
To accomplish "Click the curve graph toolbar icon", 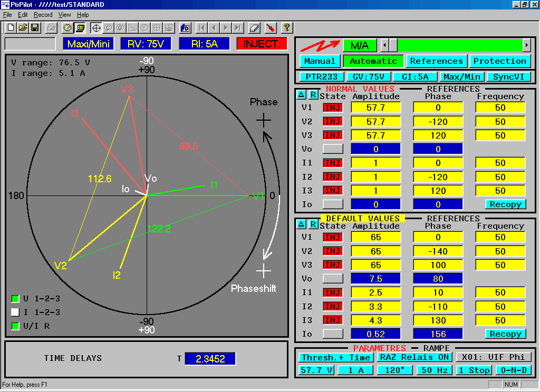I will 132,27.
